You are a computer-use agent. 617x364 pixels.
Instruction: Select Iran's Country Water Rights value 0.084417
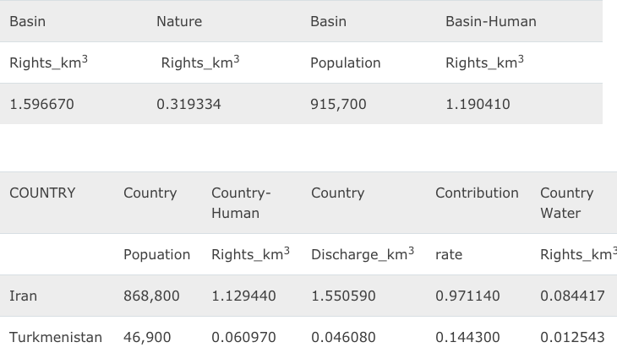click(572, 296)
